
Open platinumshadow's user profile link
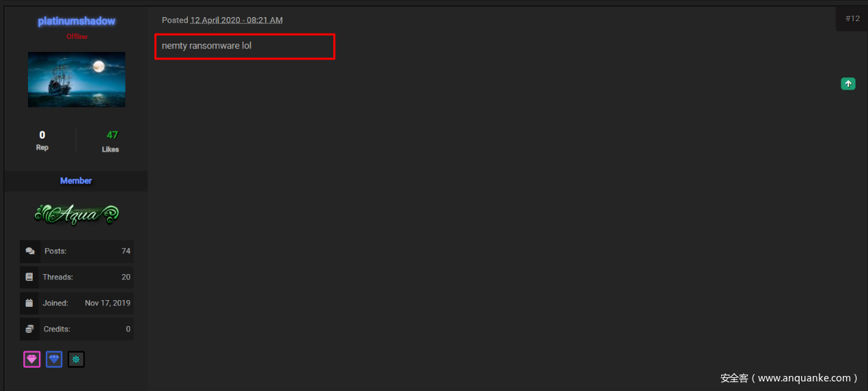pos(76,21)
